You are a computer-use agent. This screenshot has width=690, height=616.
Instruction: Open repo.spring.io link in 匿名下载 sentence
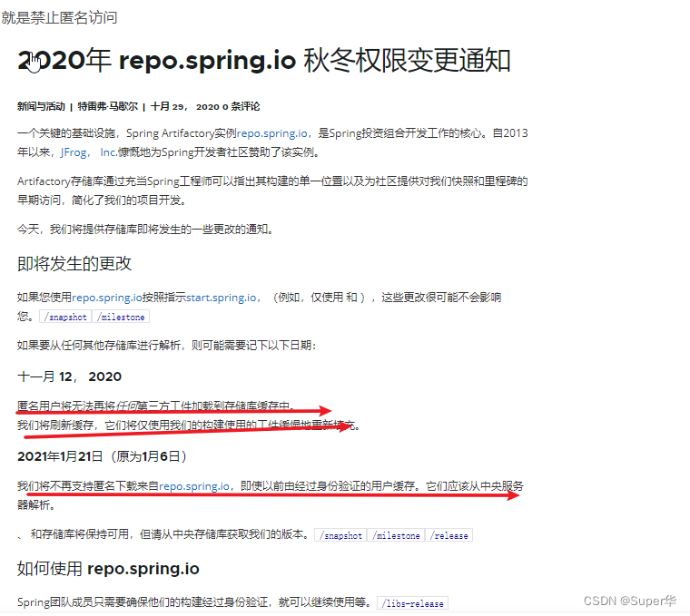[x=194, y=486]
